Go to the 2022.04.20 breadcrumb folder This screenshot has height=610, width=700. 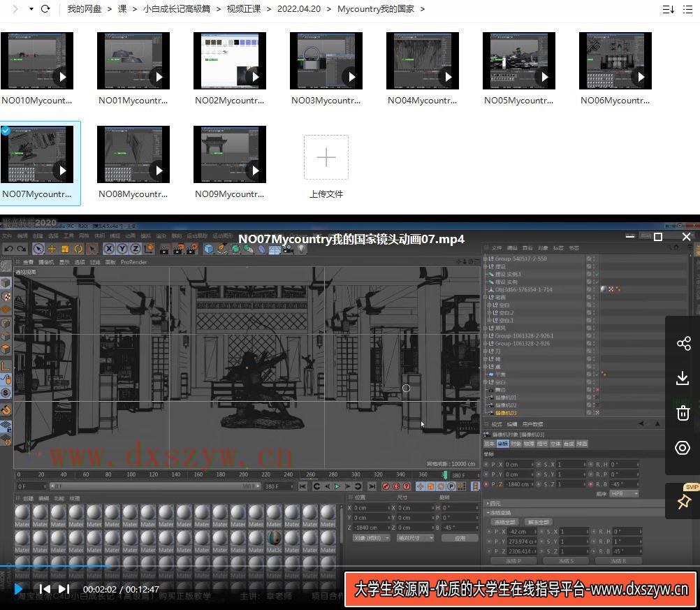point(299,9)
